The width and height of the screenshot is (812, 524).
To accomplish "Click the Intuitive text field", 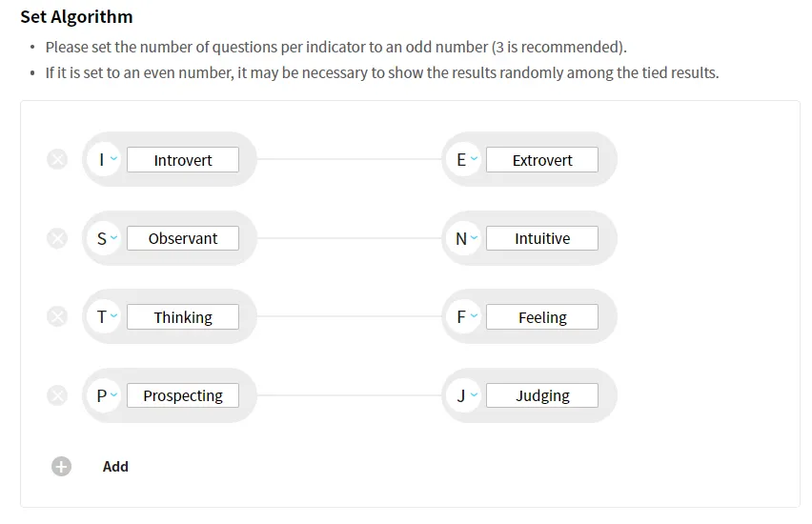I will click(542, 238).
